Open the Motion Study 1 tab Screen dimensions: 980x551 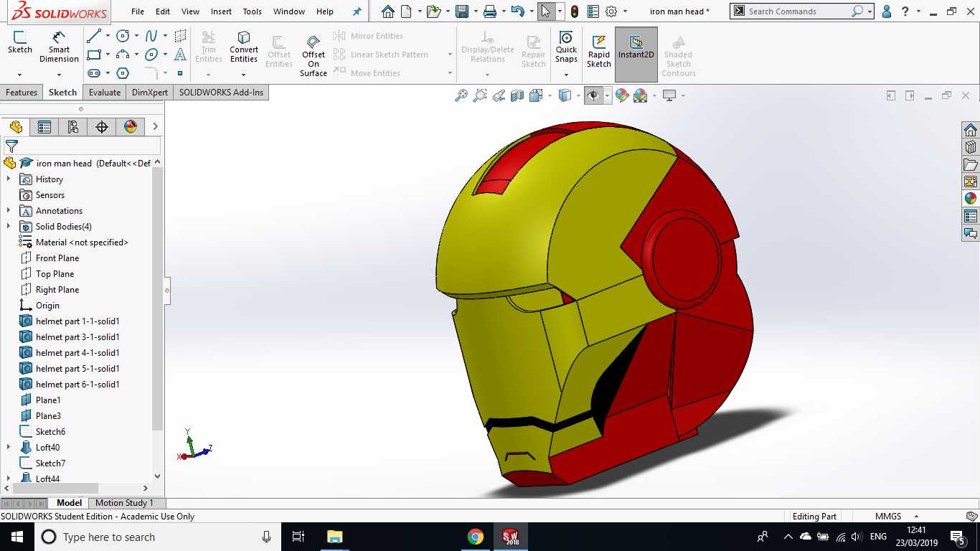pos(124,503)
